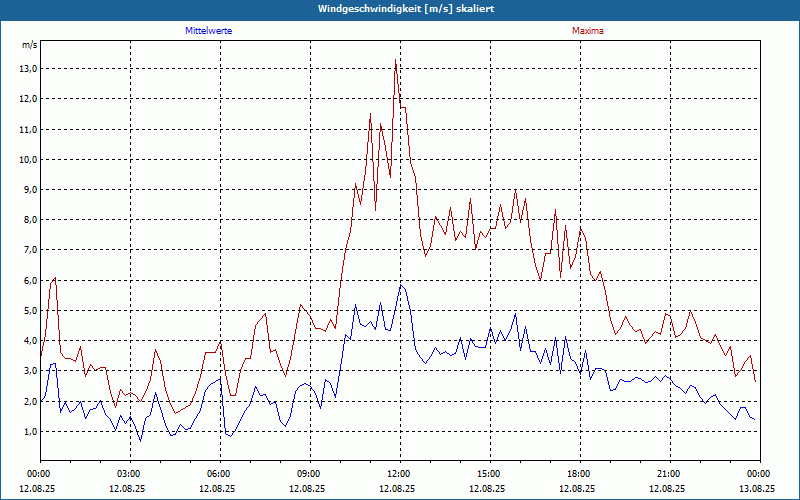Click the 06:00 time axis label
The width and height of the screenshot is (800, 500).
click(x=220, y=474)
